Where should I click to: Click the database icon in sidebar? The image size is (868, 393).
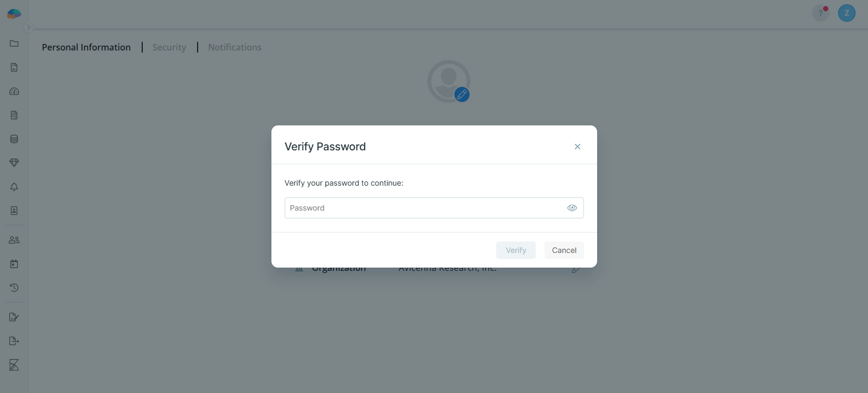14,139
